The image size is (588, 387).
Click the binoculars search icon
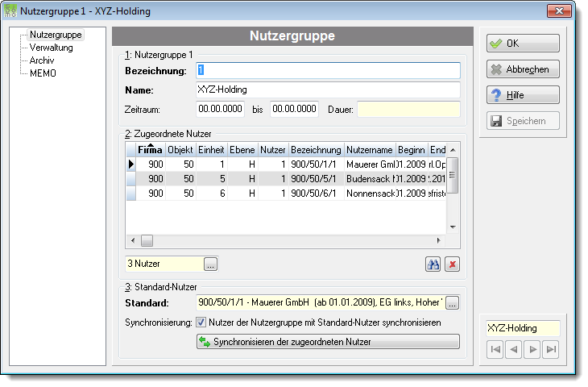click(433, 264)
